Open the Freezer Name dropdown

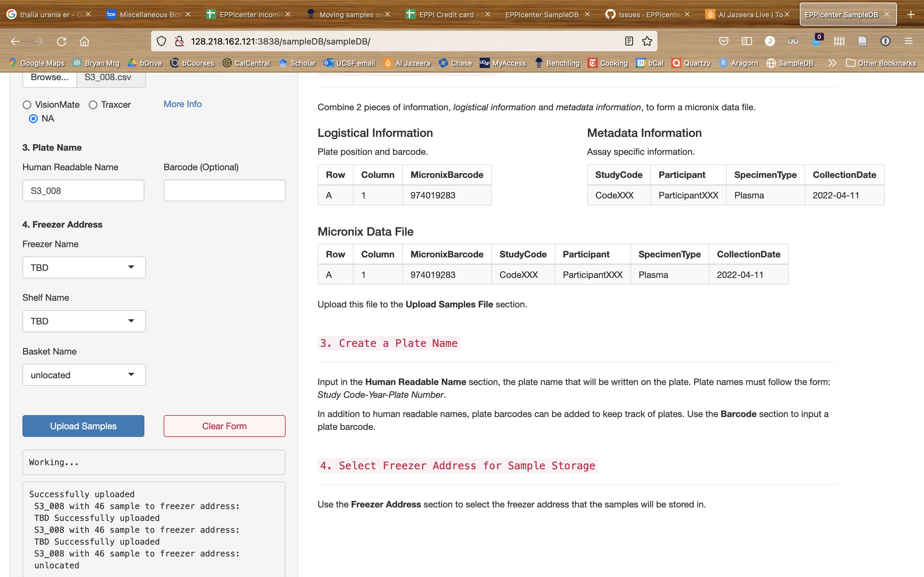[x=84, y=267]
